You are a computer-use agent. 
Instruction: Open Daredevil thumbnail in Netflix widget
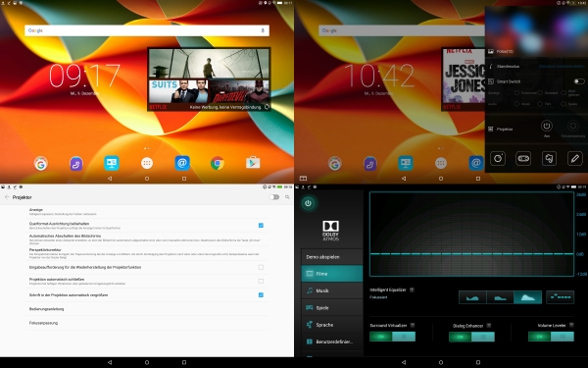click(239, 91)
